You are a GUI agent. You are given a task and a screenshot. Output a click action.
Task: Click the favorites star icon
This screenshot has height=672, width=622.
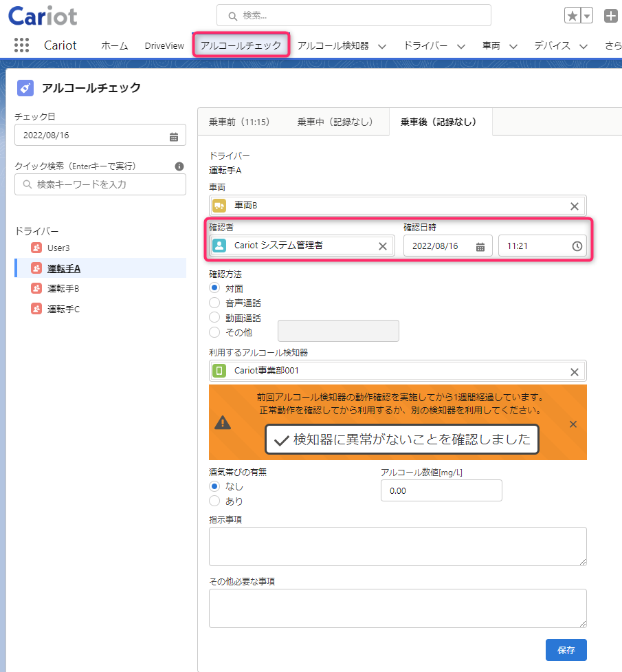pos(573,16)
